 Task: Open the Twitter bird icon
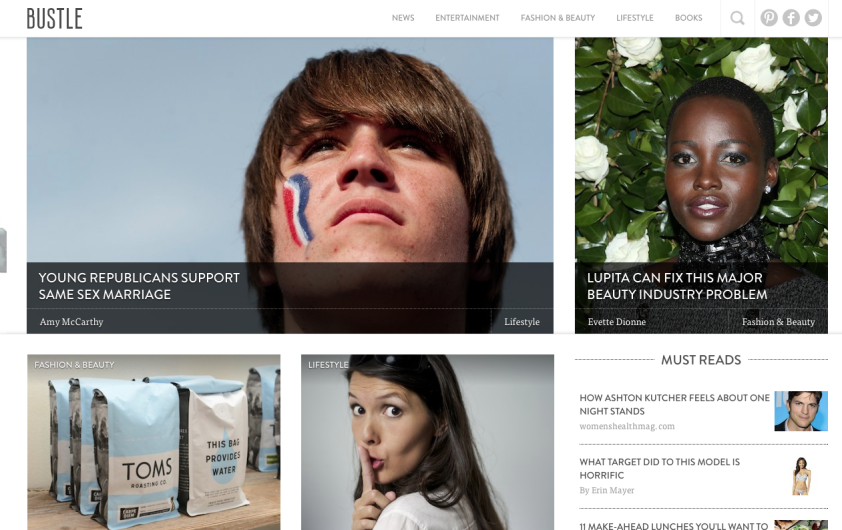tap(813, 18)
